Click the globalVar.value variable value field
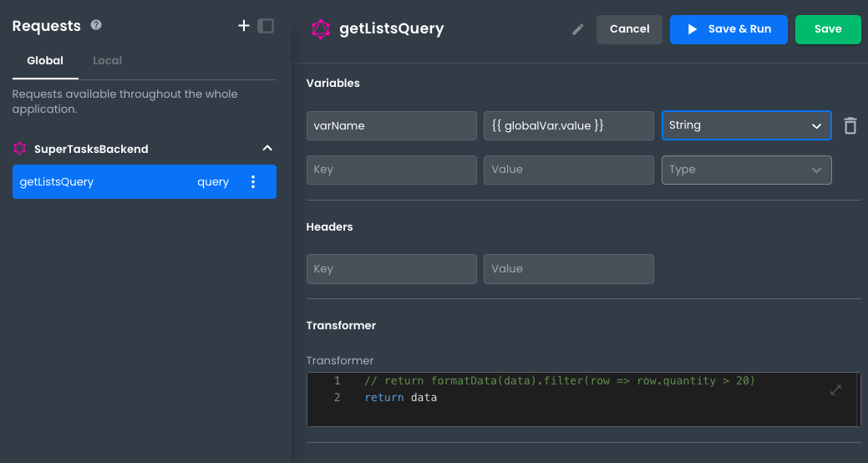 (568, 125)
